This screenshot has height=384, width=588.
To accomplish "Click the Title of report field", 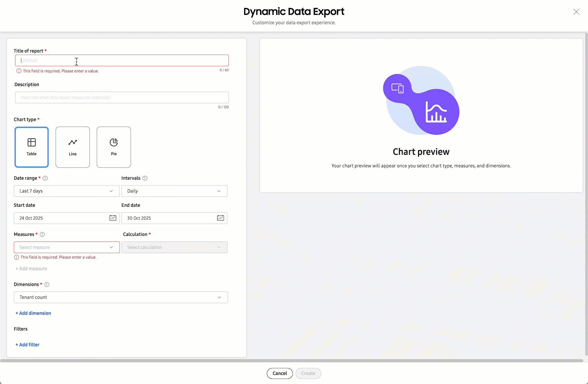I will coord(122,60).
